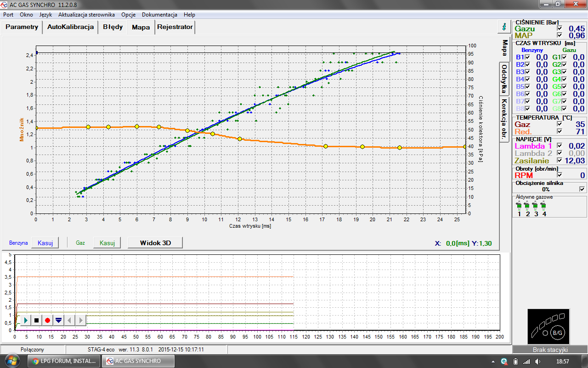
Task: Toggle the B1 petrol injector checkbox
Action: [x=527, y=57]
